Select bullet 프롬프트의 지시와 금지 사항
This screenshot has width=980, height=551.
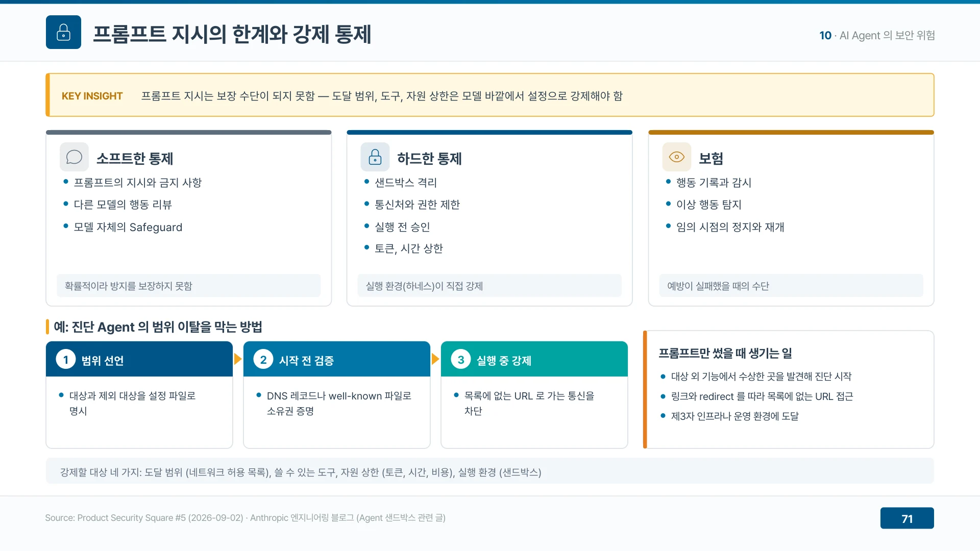tap(138, 183)
